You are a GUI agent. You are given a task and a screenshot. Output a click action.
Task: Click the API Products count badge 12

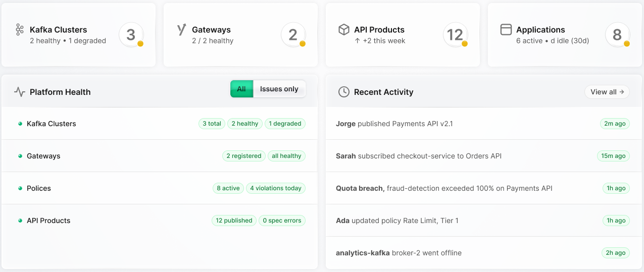[456, 35]
